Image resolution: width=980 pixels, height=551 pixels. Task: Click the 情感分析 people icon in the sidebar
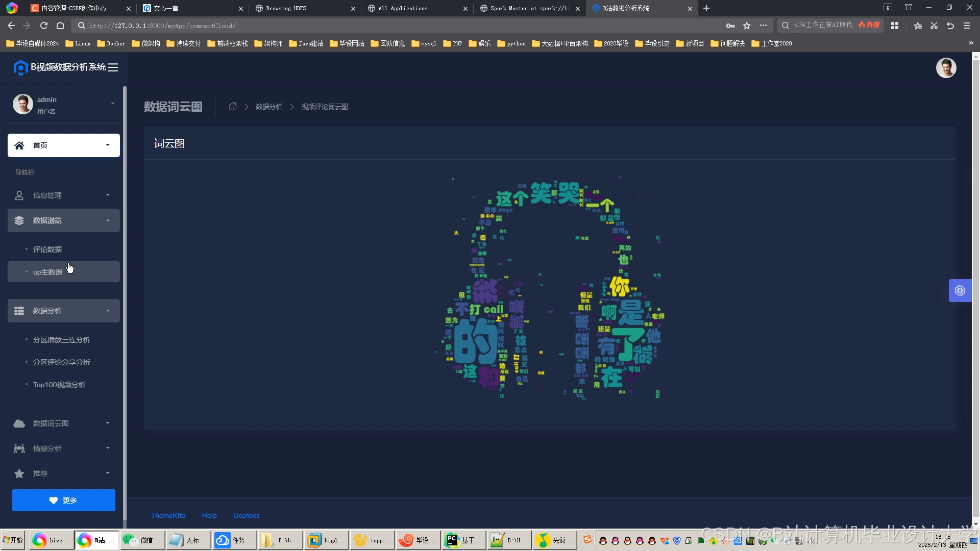coord(19,448)
